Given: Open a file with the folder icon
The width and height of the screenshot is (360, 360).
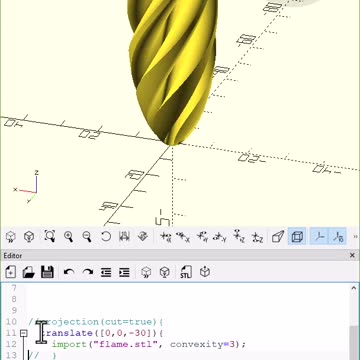Looking at the screenshot, I should (x=29, y=272).
